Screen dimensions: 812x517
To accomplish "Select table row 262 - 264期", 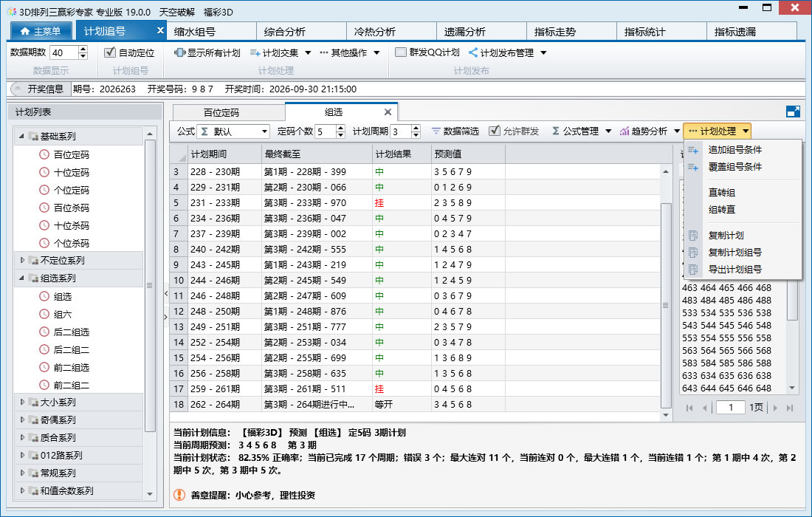I will pos(414,405).
